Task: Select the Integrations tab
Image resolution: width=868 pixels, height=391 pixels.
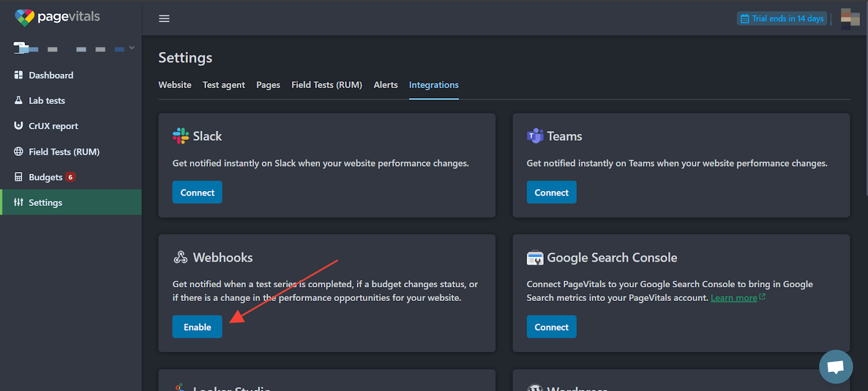Action: 433,85
